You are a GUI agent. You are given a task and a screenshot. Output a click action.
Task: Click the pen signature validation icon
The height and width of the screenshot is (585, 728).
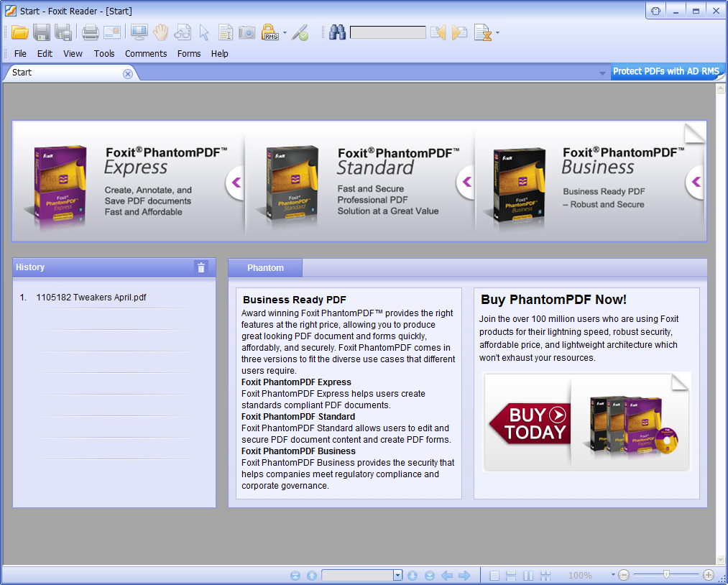tap(300, 32)
